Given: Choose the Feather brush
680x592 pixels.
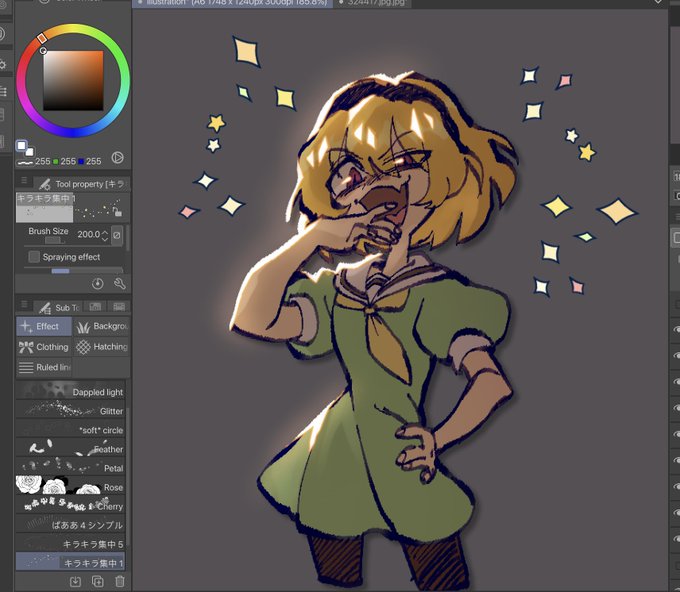Looking at the screenshot, I should point(71,448).
